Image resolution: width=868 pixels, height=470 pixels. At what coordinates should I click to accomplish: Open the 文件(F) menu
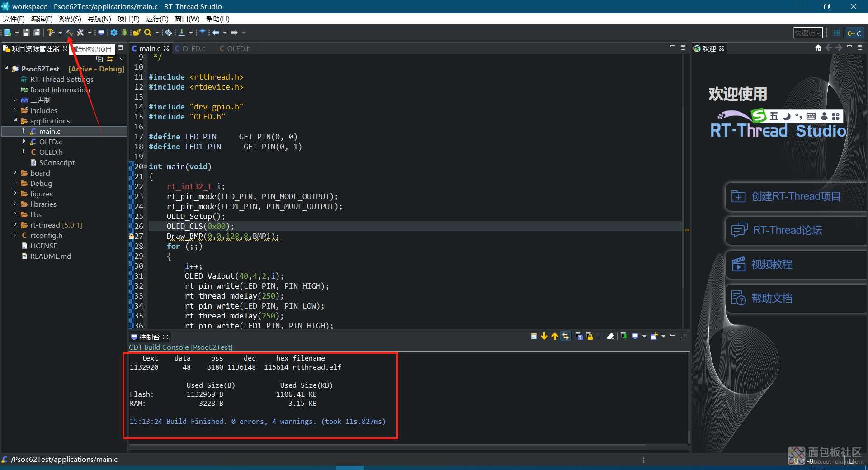tap(14, 19)
